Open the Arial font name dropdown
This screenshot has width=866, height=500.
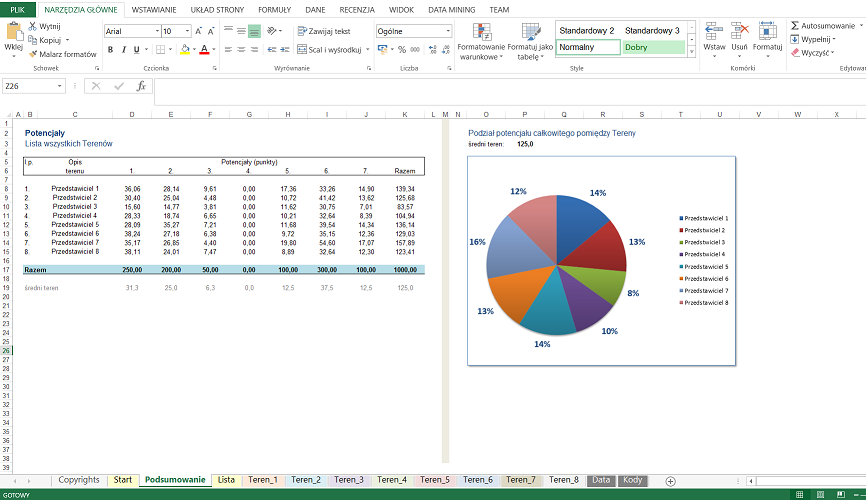[157, 31]
